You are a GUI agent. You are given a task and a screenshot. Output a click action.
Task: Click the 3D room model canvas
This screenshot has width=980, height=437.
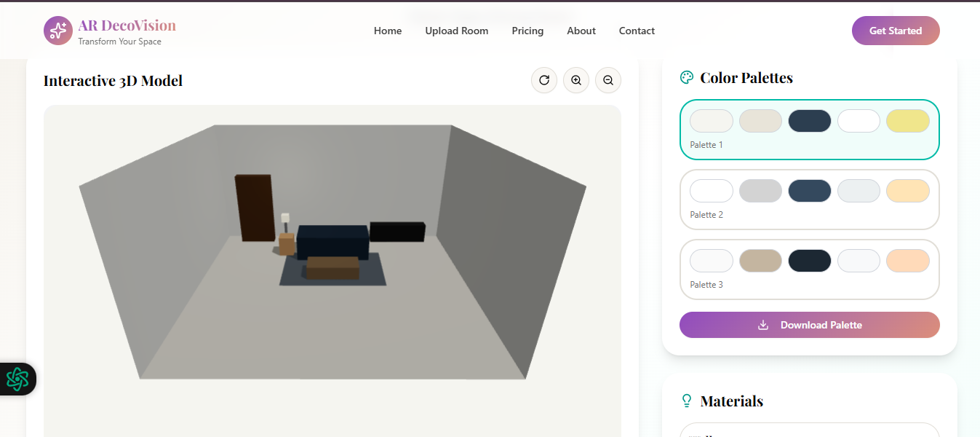[x=332, y=269]
